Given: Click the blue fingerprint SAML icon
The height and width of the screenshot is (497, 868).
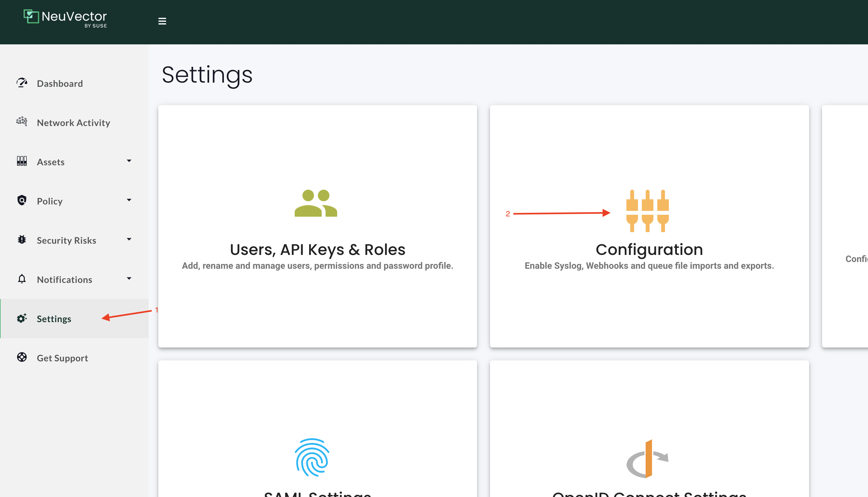Looking at the screenshot, I should 312,457.
